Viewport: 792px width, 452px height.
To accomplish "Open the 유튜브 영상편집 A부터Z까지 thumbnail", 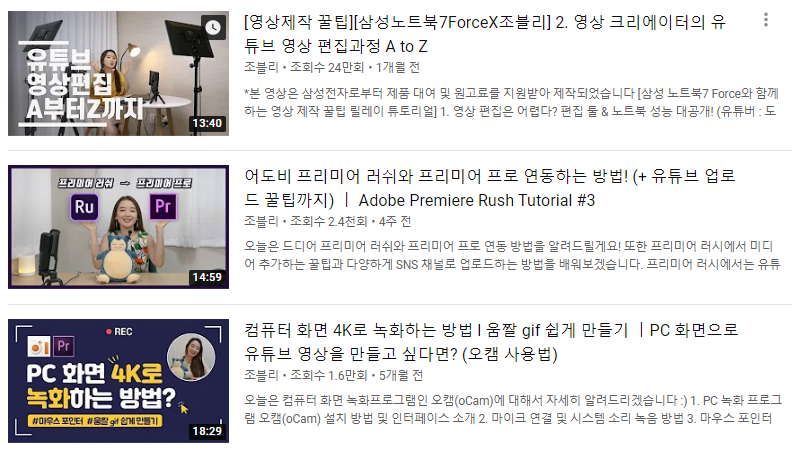I will coord(118,73).
